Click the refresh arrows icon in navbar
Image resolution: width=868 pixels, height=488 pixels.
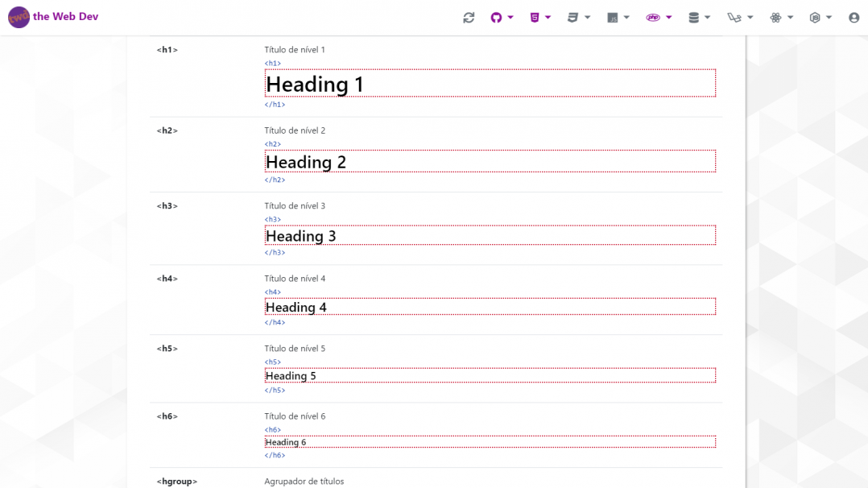click(x=469, y=18)
